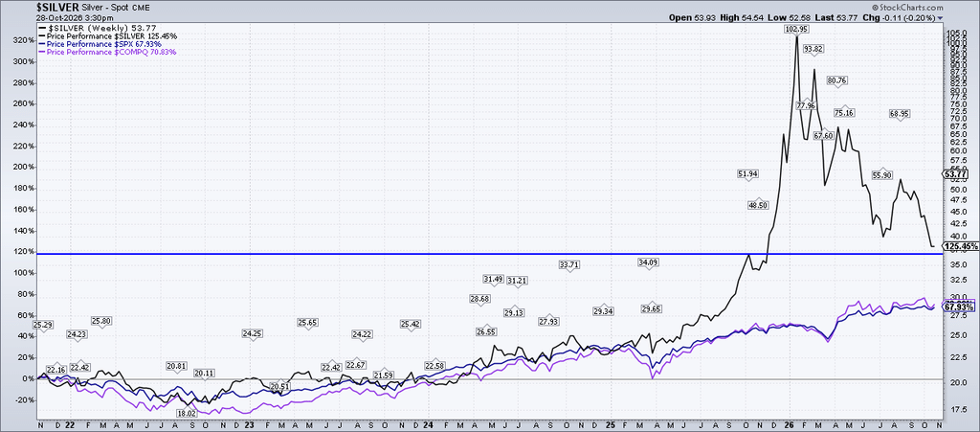Screen dimensions: 980x432
Task: Click the 29.65 price label
Action: click(651, 308)
